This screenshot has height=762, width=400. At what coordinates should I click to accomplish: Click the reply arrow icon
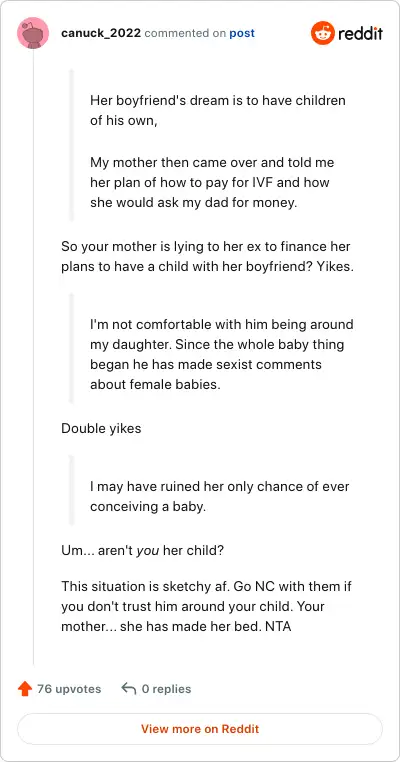(128, 689)
